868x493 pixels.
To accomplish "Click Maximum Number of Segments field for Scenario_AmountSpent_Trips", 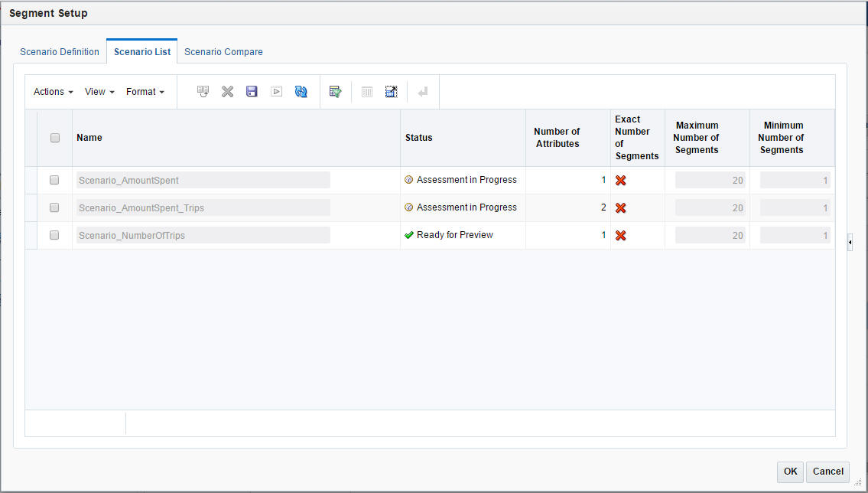I will (x=710, y=207).
